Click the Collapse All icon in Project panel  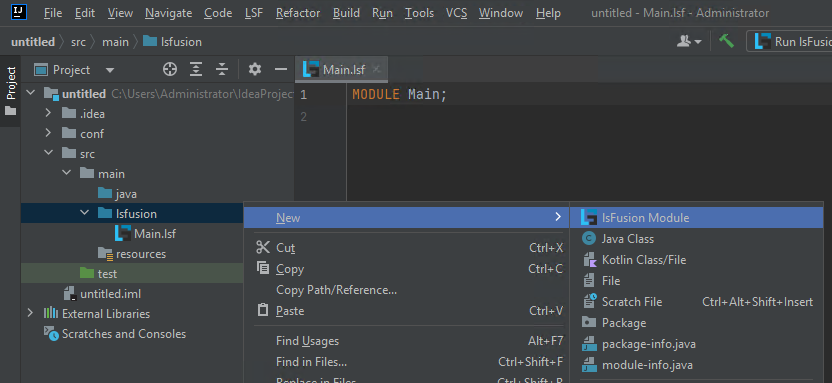click(222, 69)
